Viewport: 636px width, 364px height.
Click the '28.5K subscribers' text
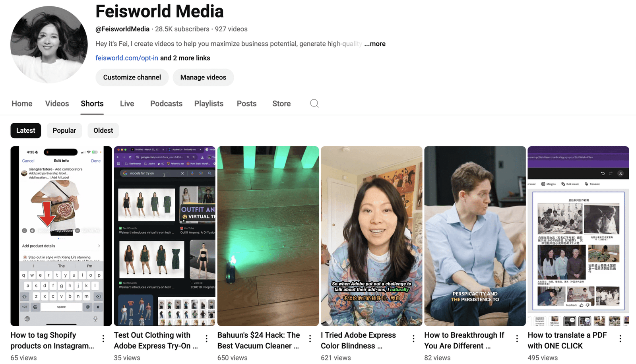point(182,29)
